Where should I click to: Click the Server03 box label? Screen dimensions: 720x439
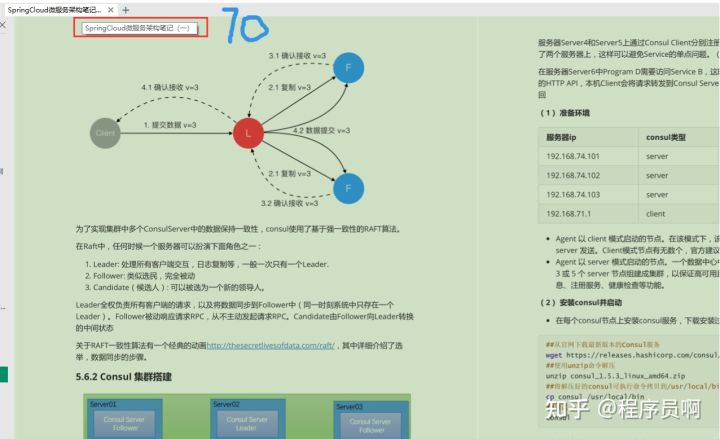[x=349, y=406]
